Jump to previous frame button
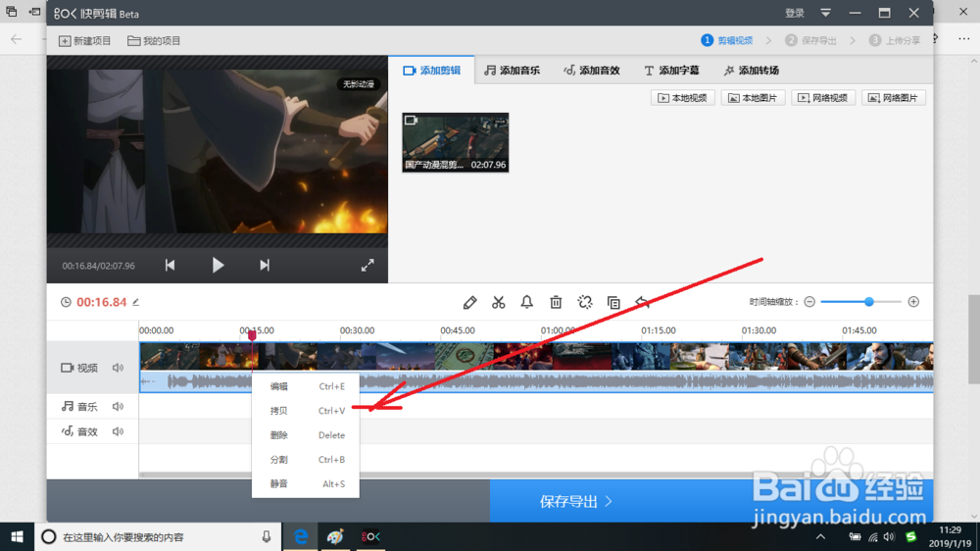Screen dimensions: 980x551 [x=170, y=265]
